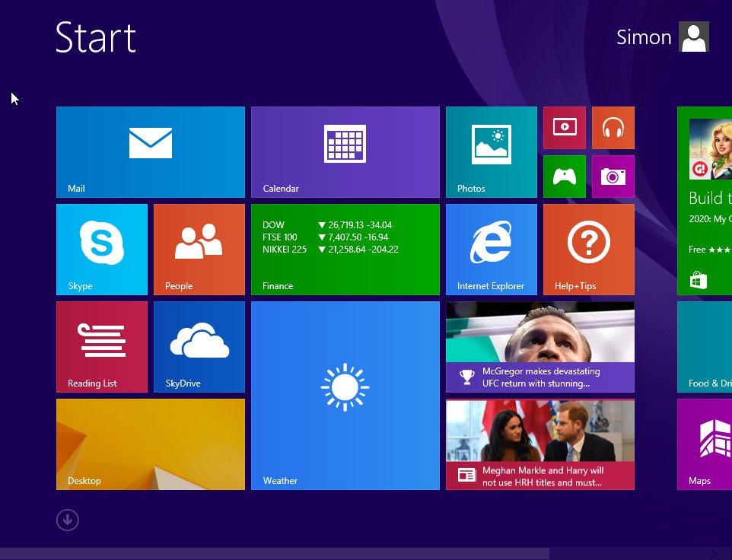732x560 pixels.
Task: Open Finance tile showing DOW figures
Action: click(x=345, y=249)
